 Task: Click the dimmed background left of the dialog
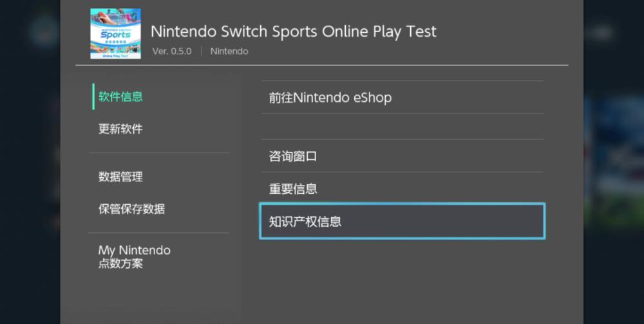click(30, 173)
